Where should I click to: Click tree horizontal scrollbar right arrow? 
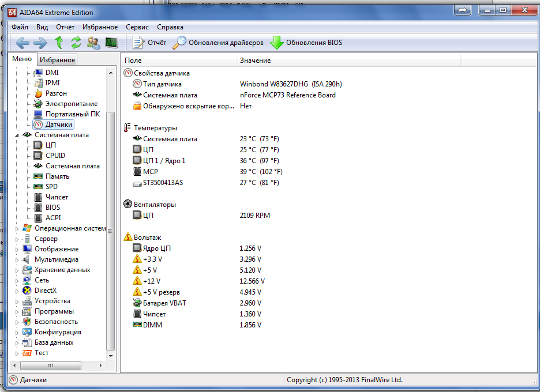tap(101, 365)
